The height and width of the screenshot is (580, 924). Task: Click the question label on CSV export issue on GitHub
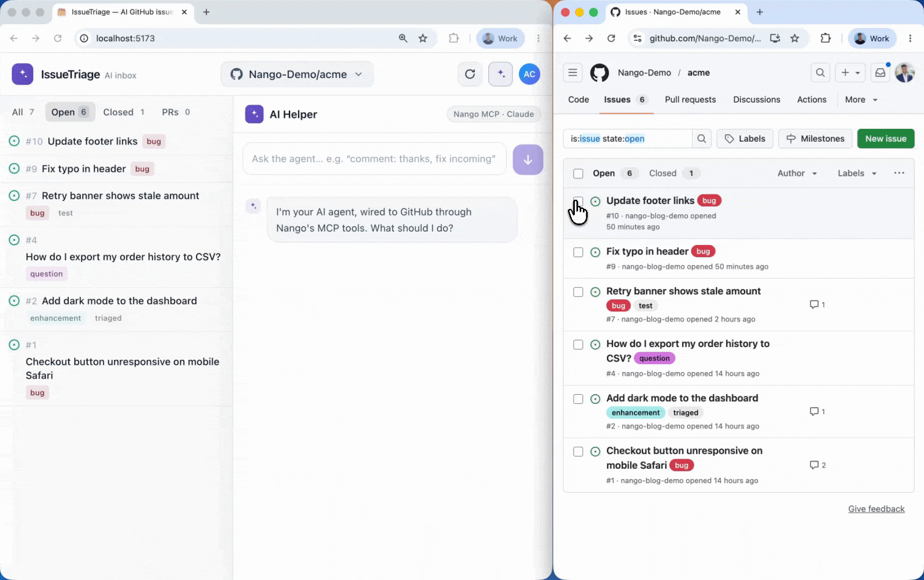(x=654, y=358)
